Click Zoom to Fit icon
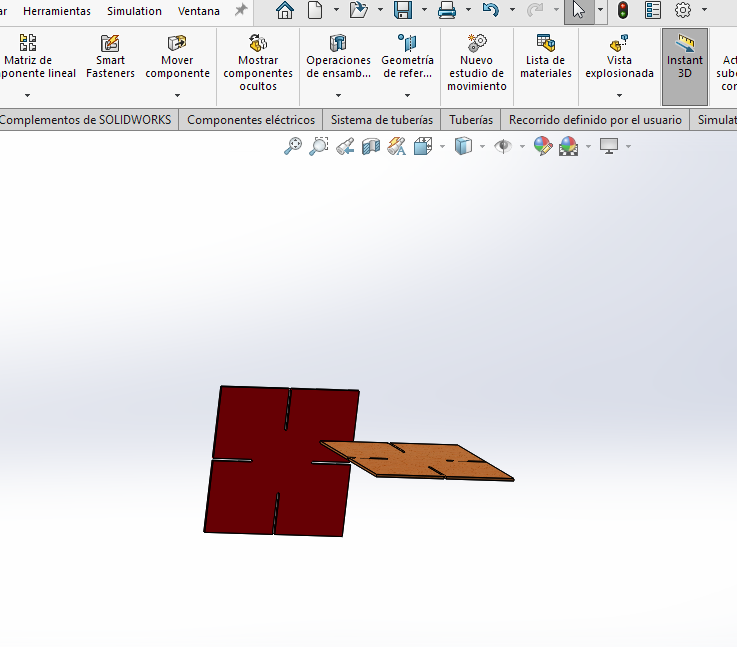Screen dimensions: 737x647 [x=293, y=146]
